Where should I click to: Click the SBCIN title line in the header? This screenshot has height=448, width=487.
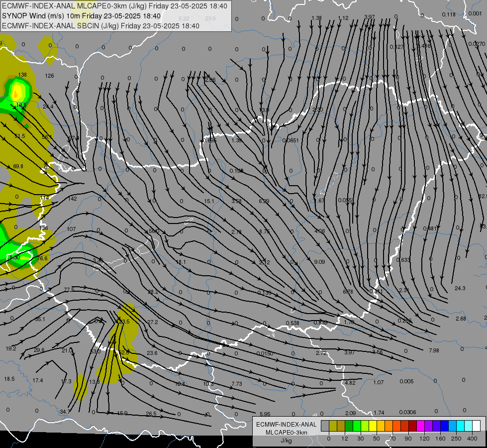100,26
